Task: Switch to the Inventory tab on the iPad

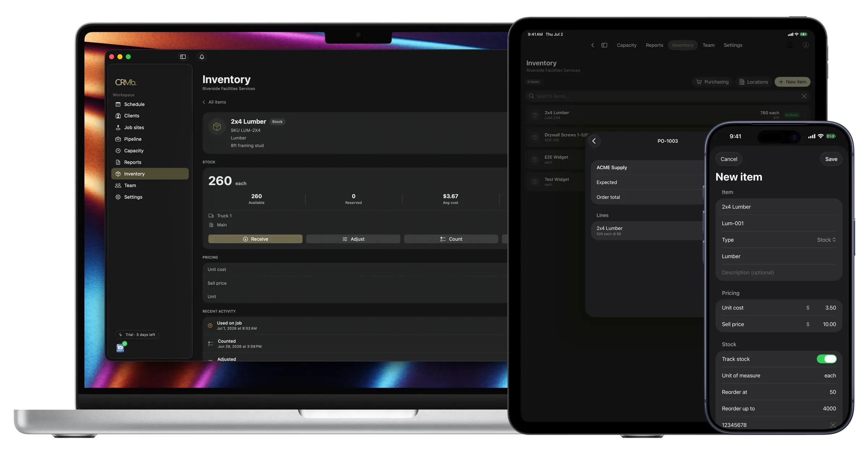Action: (682, 45)
